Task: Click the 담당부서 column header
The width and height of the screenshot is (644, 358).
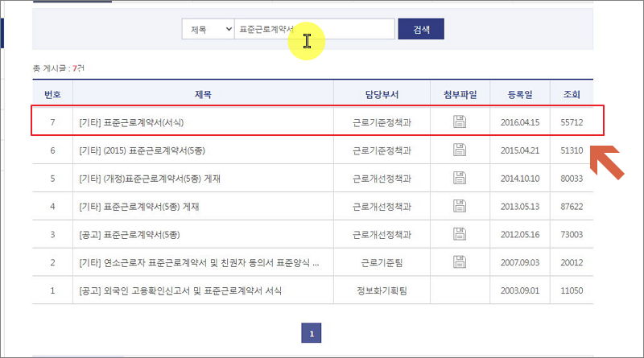Action: (x=382, y=94)
